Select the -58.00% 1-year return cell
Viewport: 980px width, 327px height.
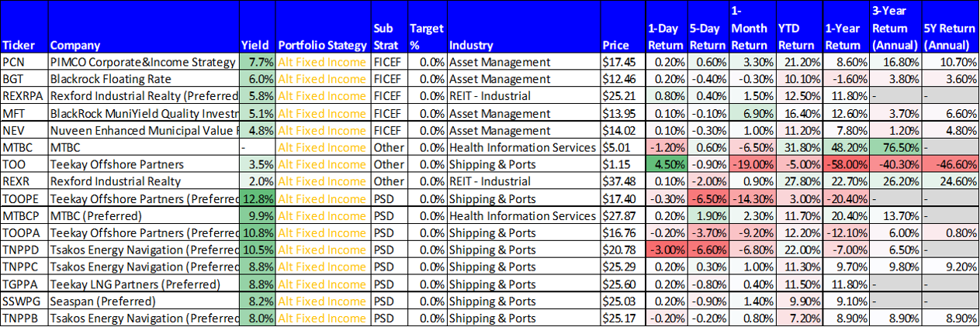tap(844, 164)
